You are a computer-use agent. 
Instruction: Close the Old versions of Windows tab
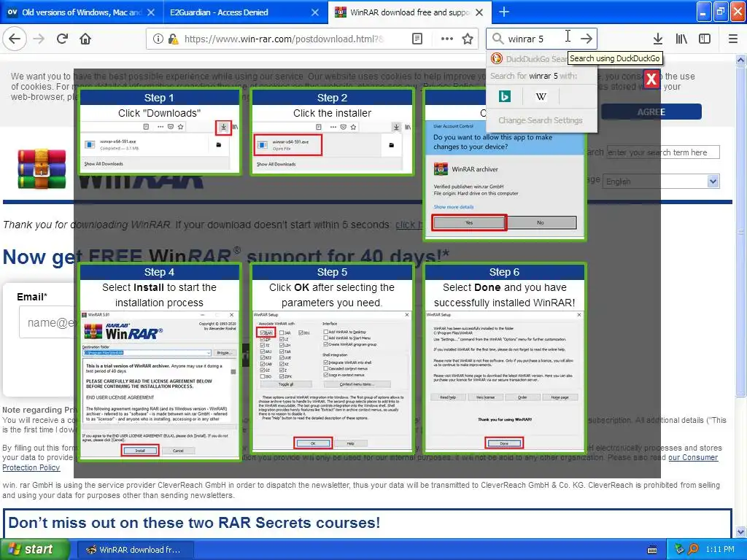tap(151, 12)
